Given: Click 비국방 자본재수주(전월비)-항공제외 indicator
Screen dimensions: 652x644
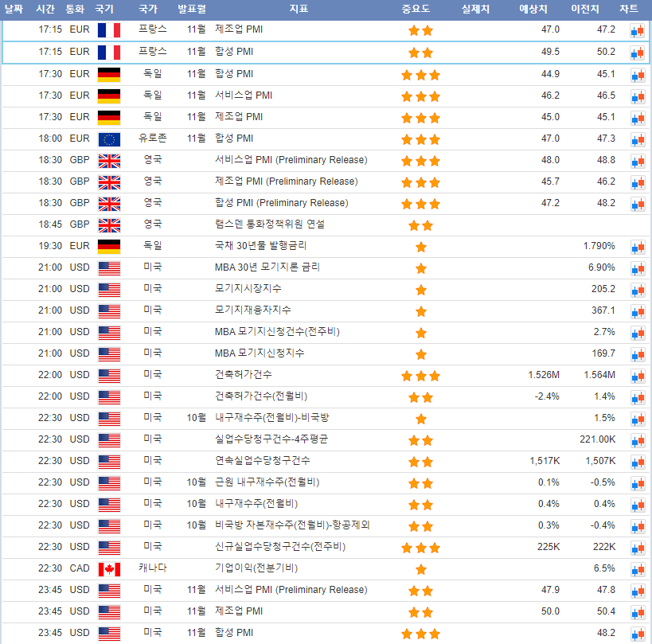Looking at the screenshot, I should click(x=292, y=525).
